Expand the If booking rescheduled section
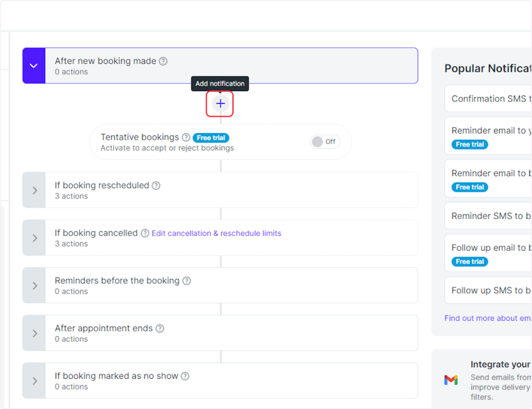The width and height of the screenshot is (532, 409). tap(34, 190)
